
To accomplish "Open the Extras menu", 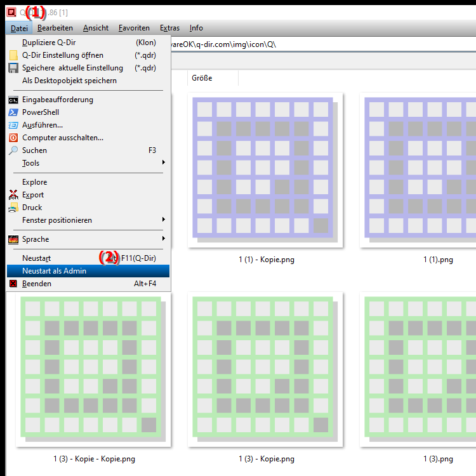I will click(x=169, y=28).
